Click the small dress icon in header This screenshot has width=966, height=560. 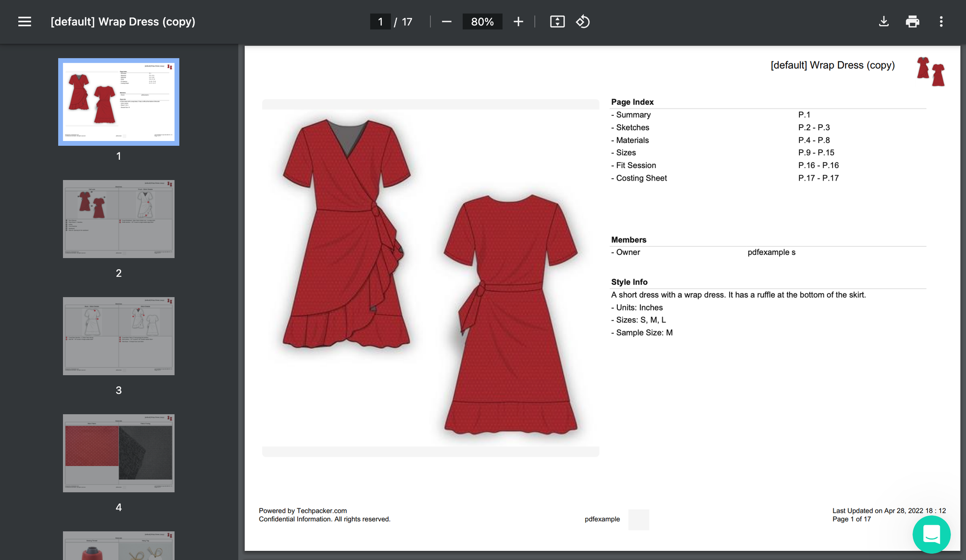click(x=931, y=71)
